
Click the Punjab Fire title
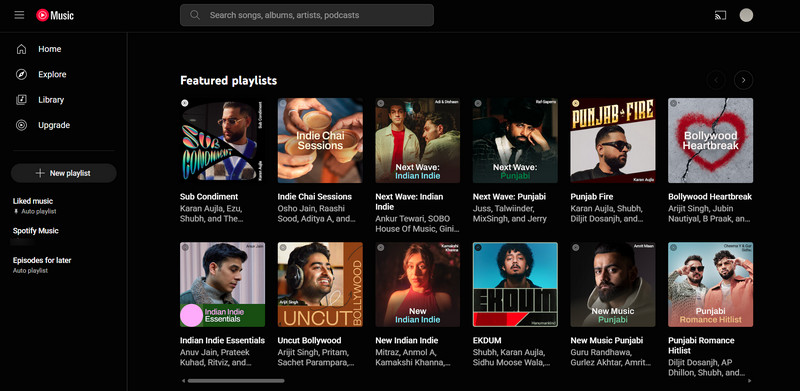(592, 197)
